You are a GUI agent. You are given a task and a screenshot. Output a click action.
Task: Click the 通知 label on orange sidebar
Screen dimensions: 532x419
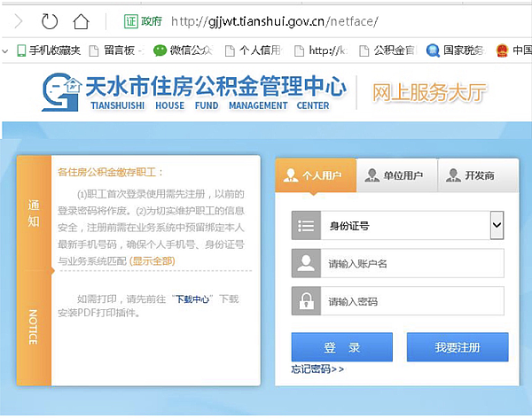pyautogui.click(x=34, y=213)
